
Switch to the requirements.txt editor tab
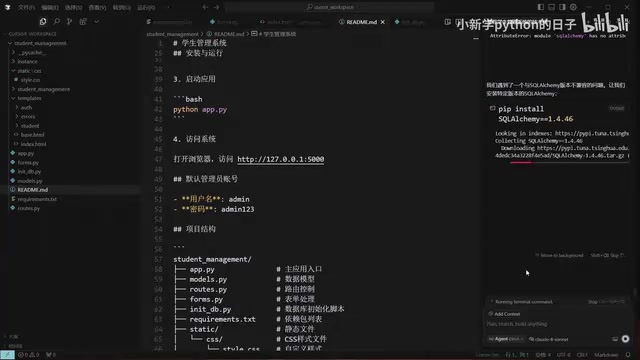169,22
